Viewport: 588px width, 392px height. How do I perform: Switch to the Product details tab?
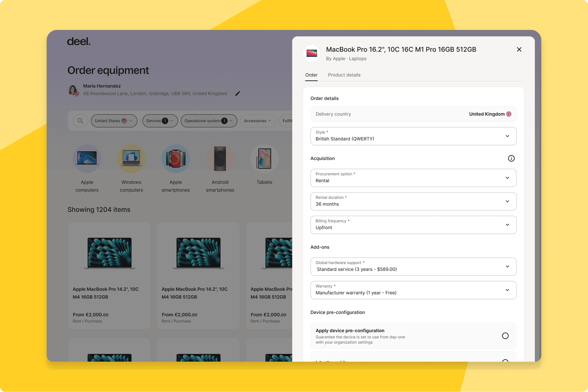[x=344, y=75]
